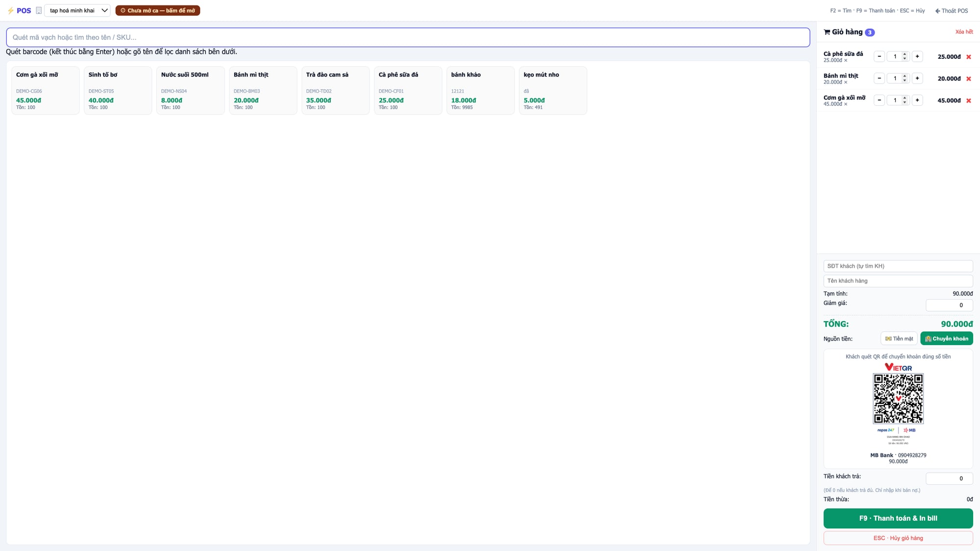This screenshot has height=551, width=980.
Task: Click the shopping cart icon in Giỏ hàng
Action: click(827, 32)
